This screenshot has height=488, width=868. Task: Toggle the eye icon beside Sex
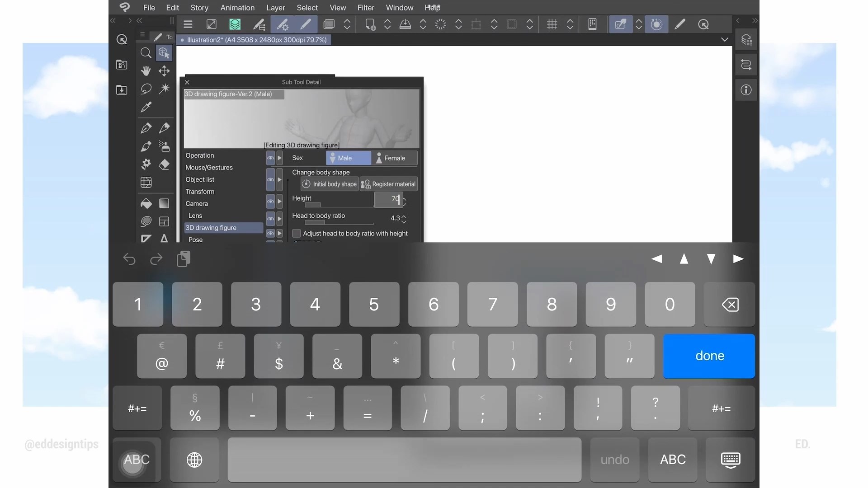270,158
